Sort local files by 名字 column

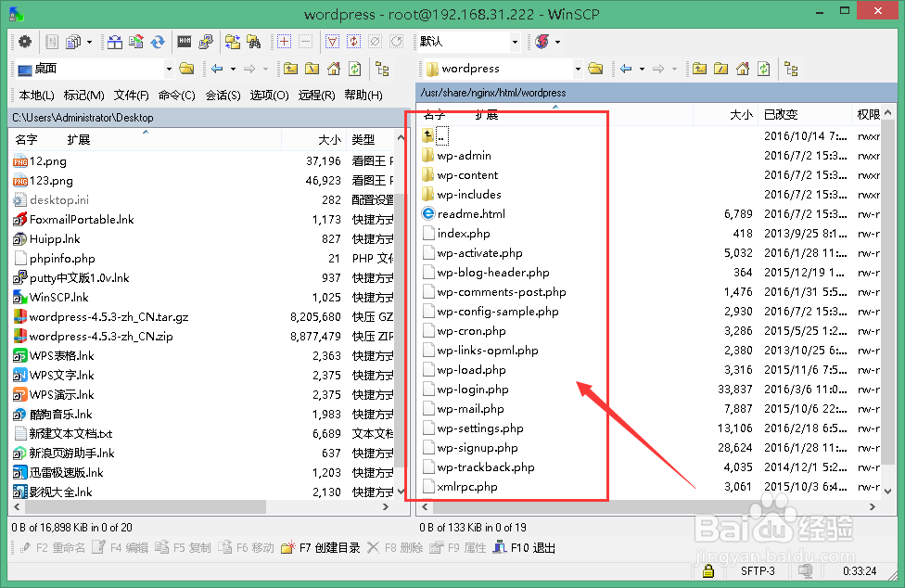point(27,140)
